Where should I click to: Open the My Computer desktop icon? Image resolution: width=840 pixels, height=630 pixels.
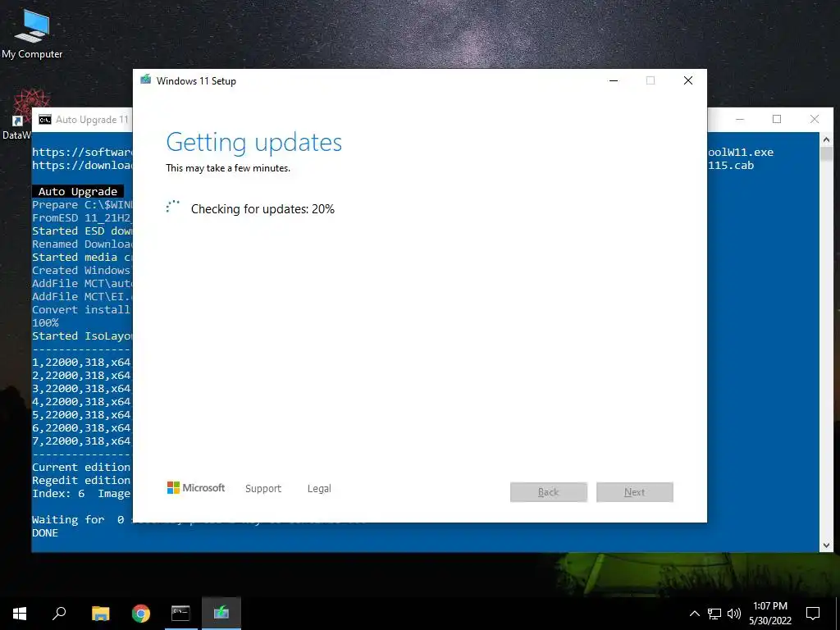(32, 33)
